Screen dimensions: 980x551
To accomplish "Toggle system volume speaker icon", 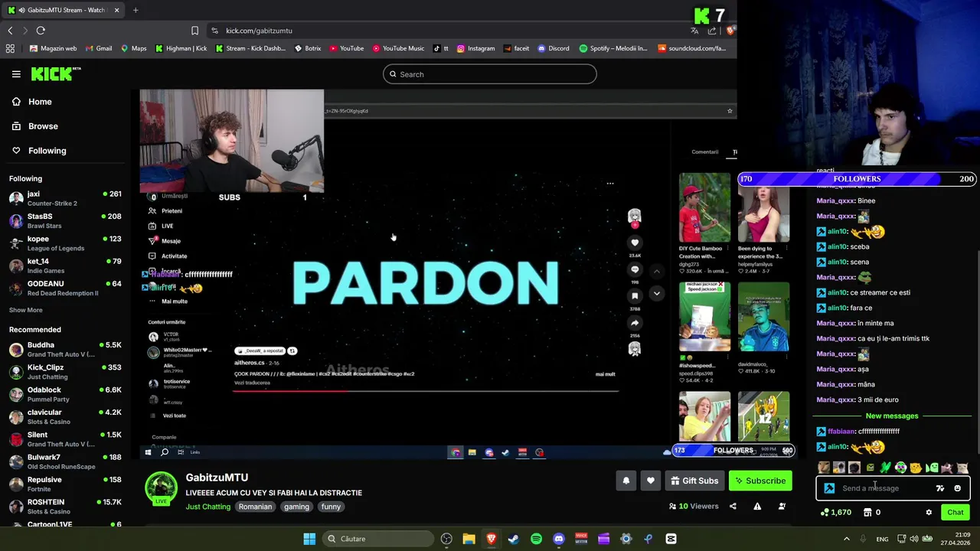I will click(915, 539).
